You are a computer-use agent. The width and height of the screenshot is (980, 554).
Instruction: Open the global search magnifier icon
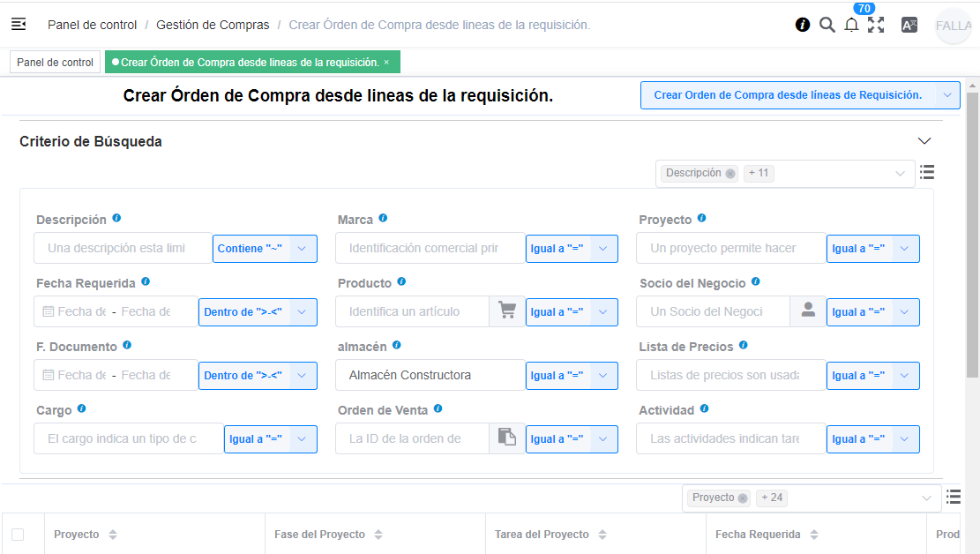[827, 25]
